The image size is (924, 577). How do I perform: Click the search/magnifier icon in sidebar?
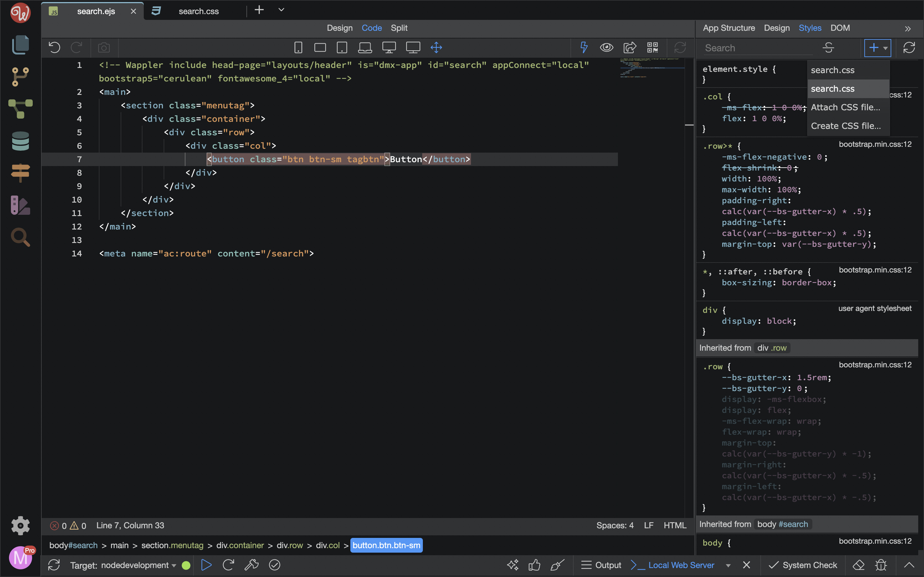tap(20, 237)
